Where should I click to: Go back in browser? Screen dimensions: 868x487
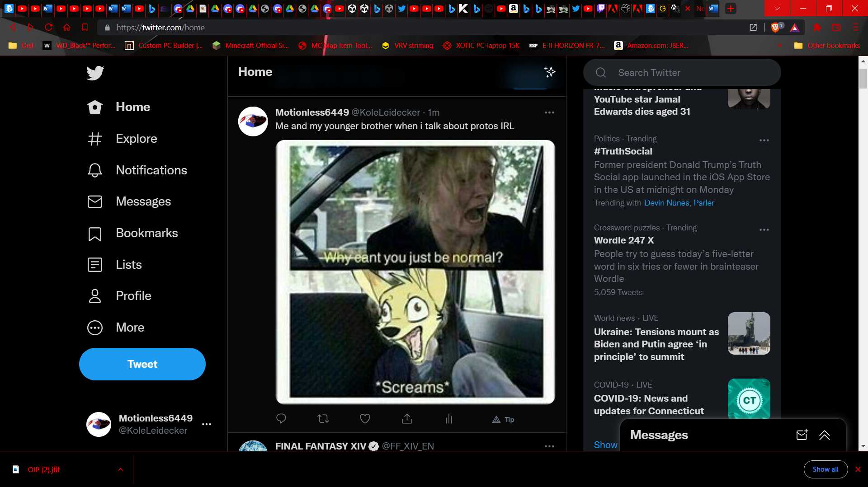[x=13, y=28]
